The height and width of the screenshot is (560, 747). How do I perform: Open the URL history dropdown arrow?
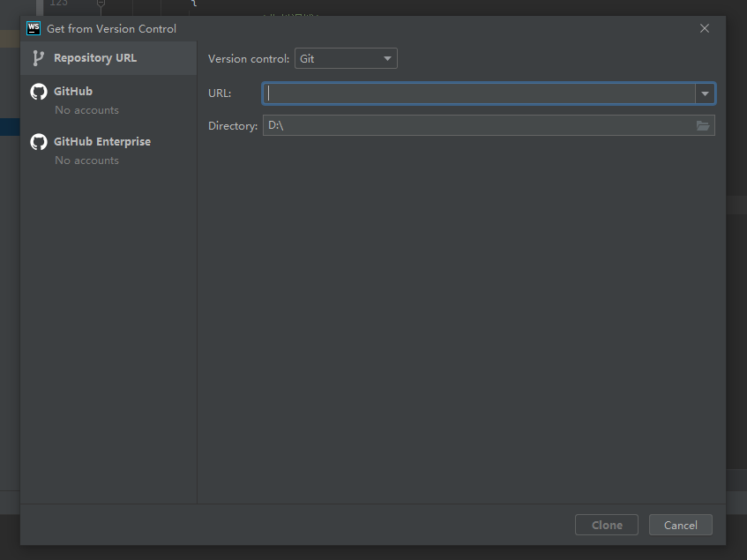point(706,93)
